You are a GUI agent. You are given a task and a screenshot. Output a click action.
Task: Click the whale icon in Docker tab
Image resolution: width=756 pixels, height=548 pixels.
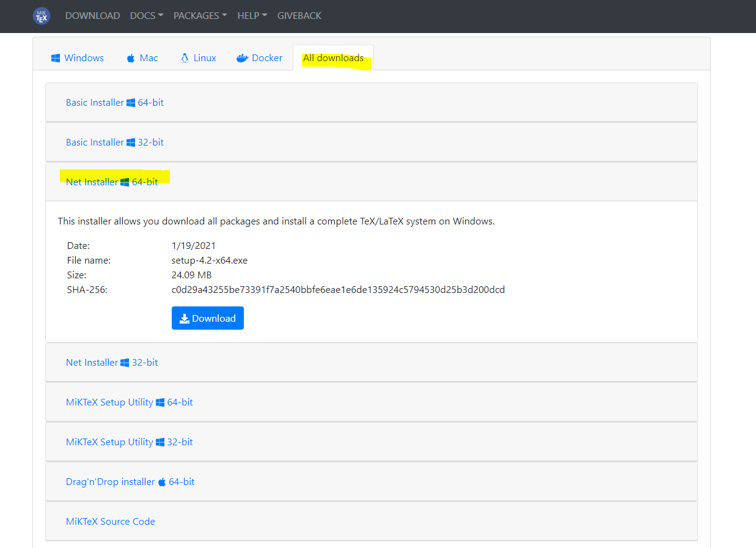click(243, 58)
